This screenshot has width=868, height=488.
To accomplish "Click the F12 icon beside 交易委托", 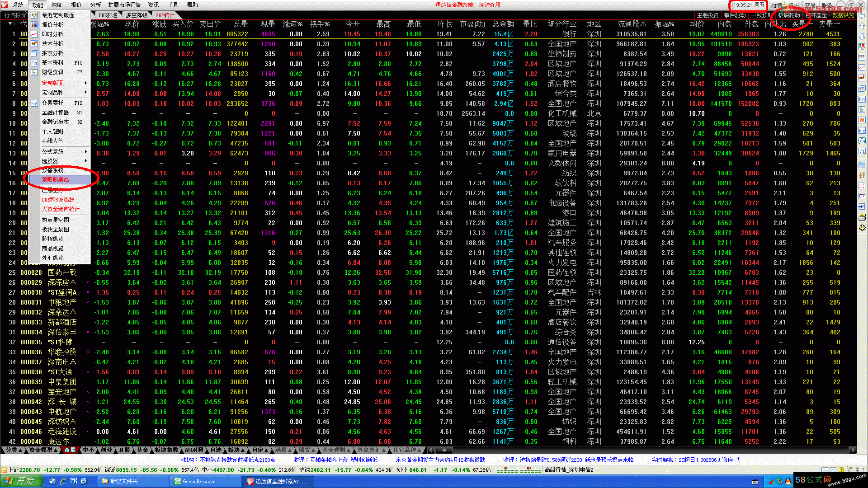I will (34, 103).
